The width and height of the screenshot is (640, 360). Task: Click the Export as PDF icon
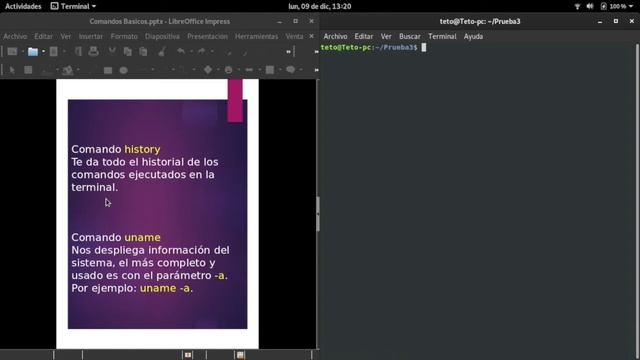pyautogui.click(x=78, y=51)
